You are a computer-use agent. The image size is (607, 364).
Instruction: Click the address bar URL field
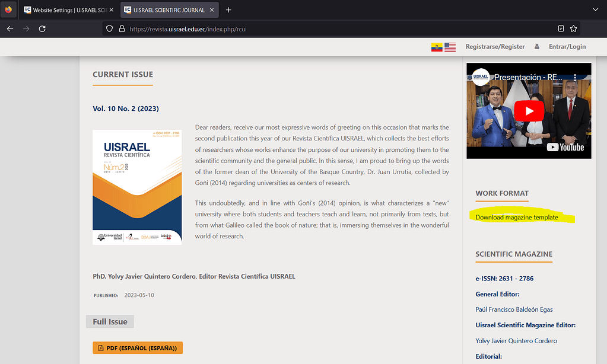coord(267,28)
